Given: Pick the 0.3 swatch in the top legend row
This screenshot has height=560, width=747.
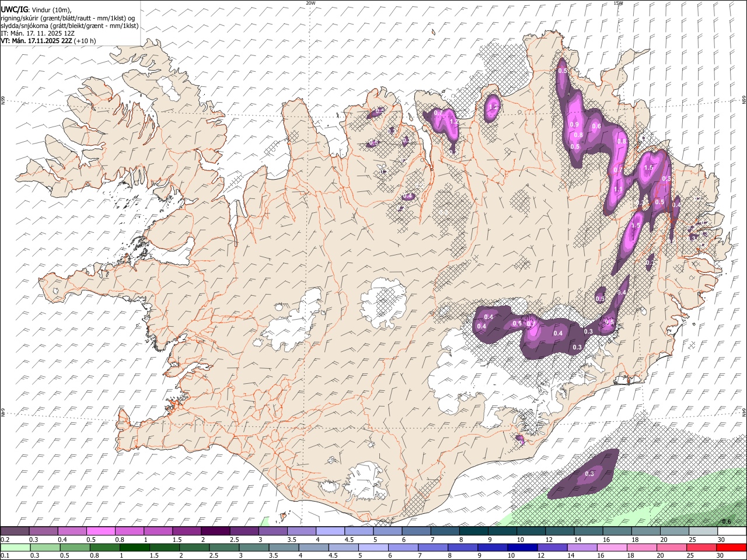Looking at the screenshot, I should (x=44, y=531).
